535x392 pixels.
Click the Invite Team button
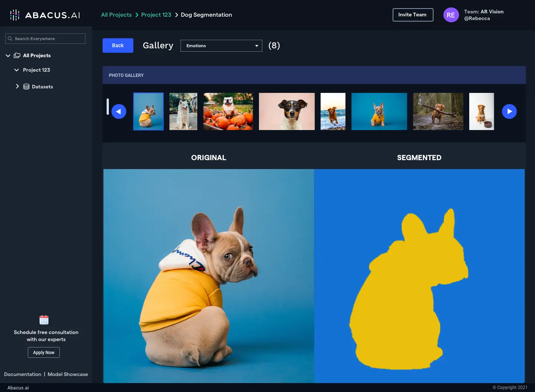[x=412, y=15]
